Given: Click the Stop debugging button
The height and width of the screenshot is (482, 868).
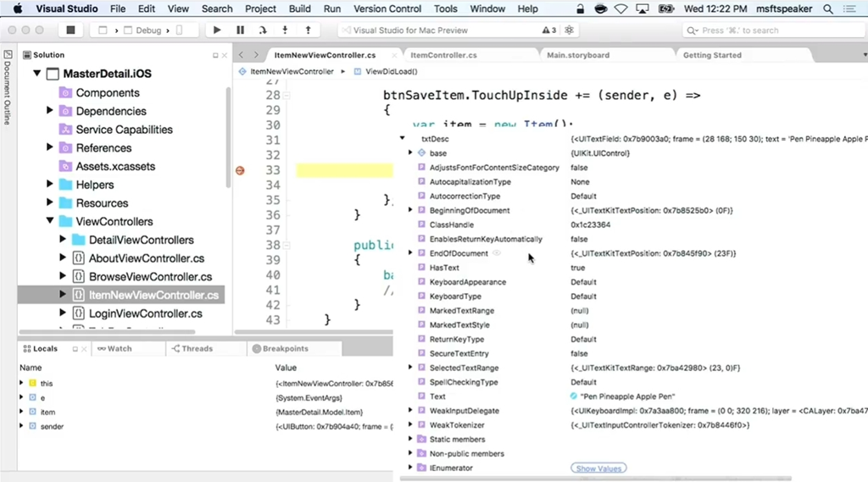Looking at the screenshot, I should (71, 30).
